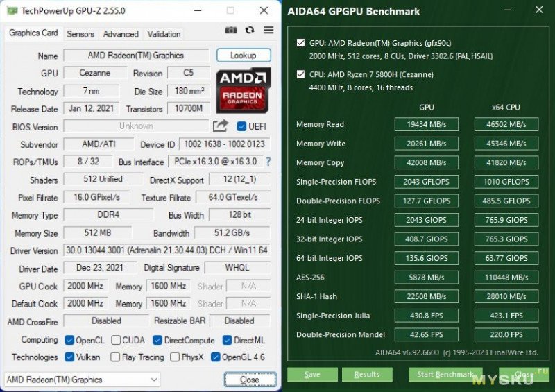Uncheck the CPU AMD Ryzen 7 5800H checkbox
Screen dimensions: 555x392
(x=300, y=74)
